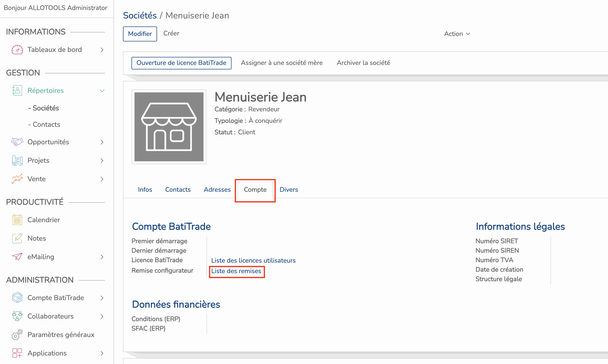The image size is (608, 364).
Task: Switch to the Divers tab
Action: point(288,190)
